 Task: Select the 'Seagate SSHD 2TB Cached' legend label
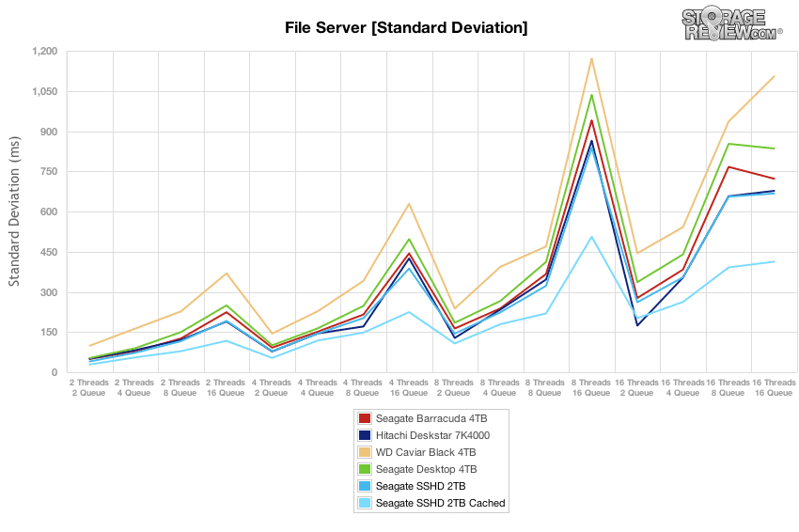[x=440, y=503]
